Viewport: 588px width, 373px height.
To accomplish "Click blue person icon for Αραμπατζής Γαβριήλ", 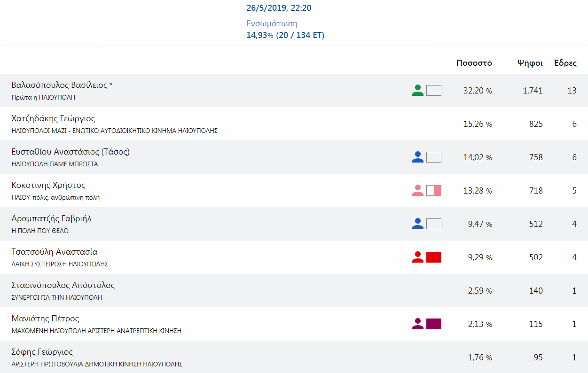I will [417, 224].
